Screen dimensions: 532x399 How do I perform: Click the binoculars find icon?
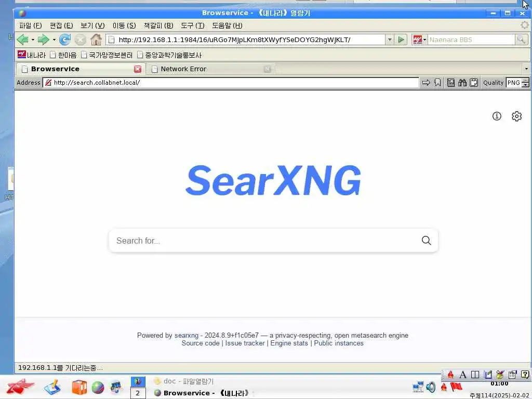(x=462, y=83)
